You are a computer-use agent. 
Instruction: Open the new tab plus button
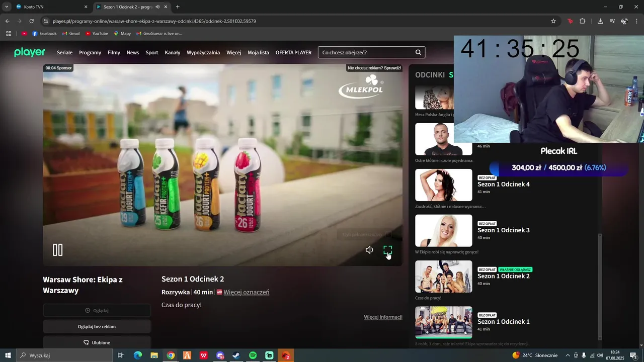(178, 7)
